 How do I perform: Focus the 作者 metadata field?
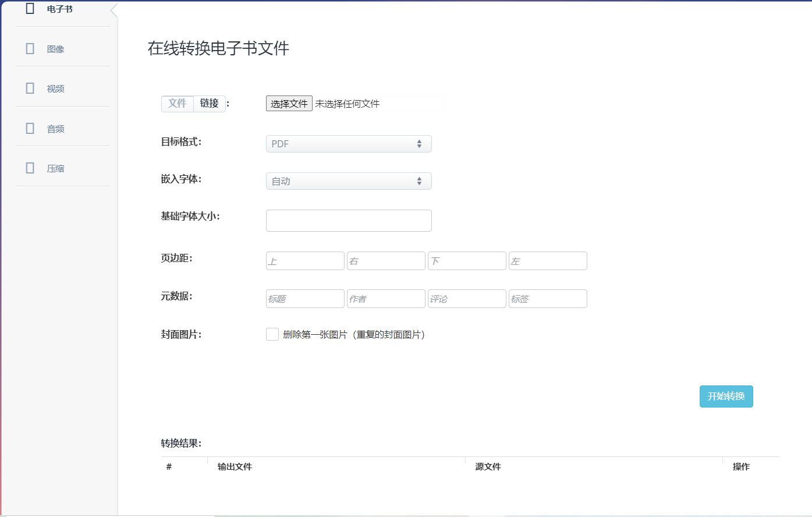pos(386,299)
